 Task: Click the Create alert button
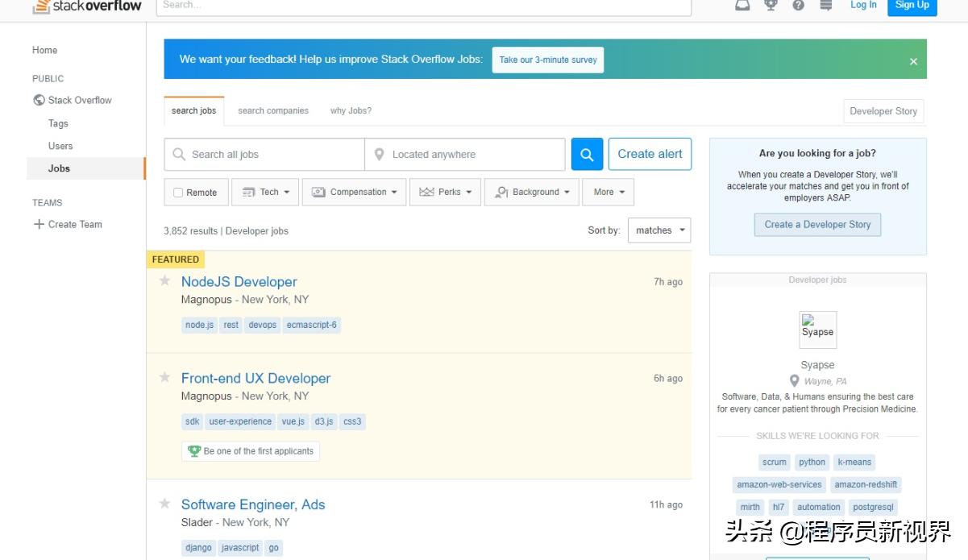point(650,155)
